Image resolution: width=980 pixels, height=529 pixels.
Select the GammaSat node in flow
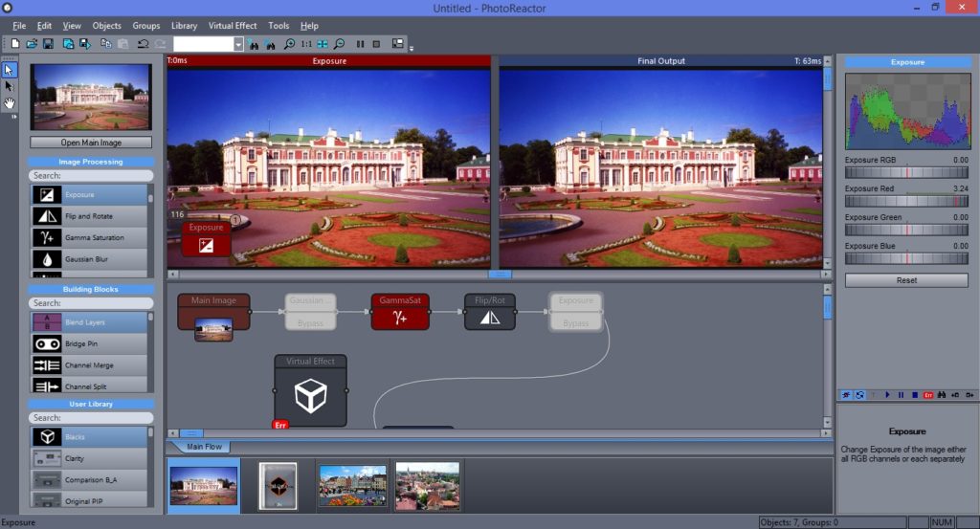[x=400, y=312]
